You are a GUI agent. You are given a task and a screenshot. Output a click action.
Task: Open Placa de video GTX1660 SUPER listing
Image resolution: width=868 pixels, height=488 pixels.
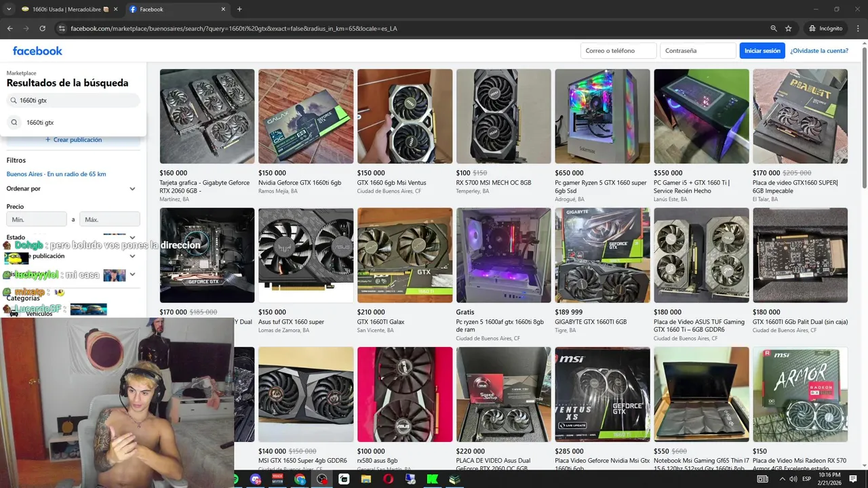tap(800, 136)
